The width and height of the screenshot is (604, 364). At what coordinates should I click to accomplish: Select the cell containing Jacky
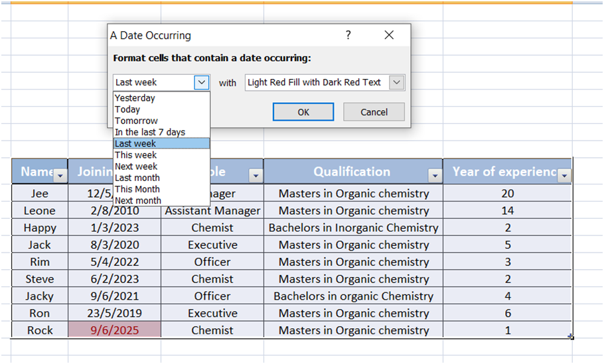40,296
